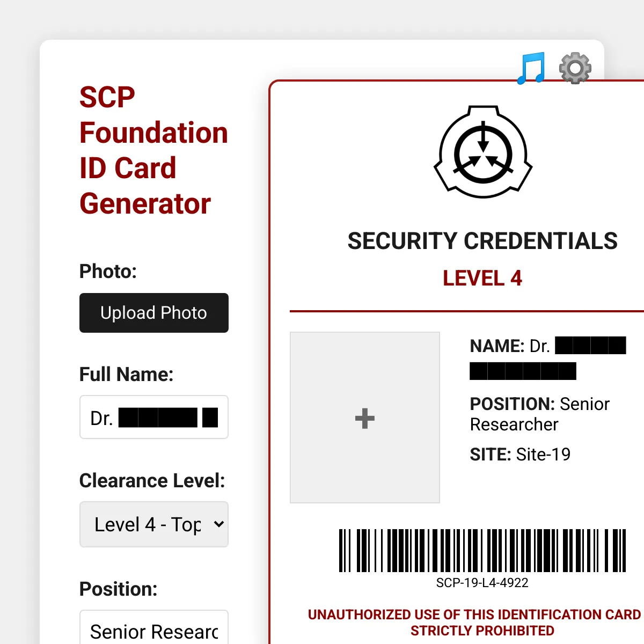Toggle the music note icon

pos(531,68)
